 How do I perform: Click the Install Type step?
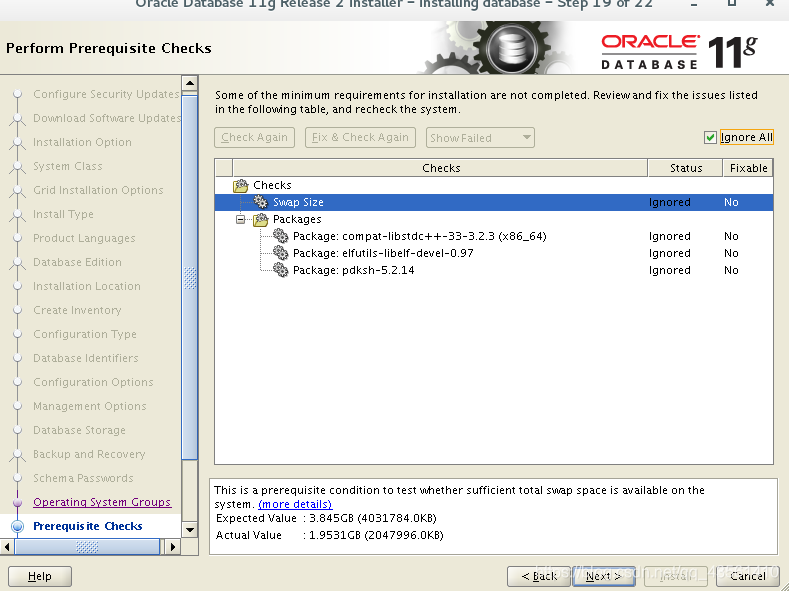[x=63, y=214]
